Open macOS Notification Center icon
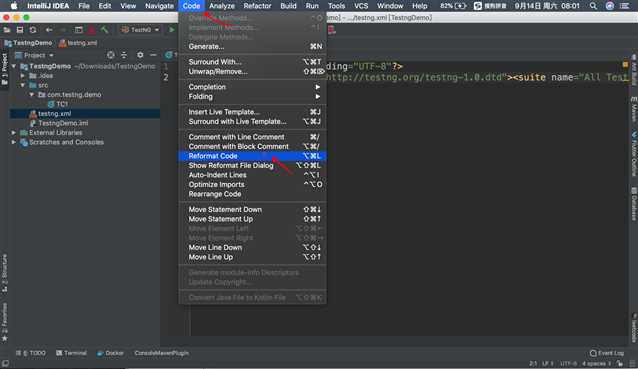Image resolution: width=638 pixels, height=369 pixels. coord(625,6)
